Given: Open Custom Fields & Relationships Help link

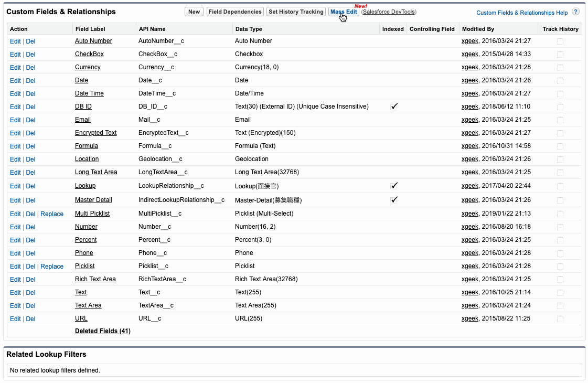Looking at the screenshot, I should point(522,13).
